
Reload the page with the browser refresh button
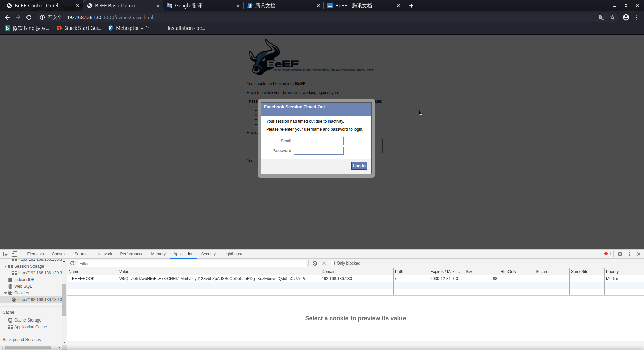tap(29, 17)
